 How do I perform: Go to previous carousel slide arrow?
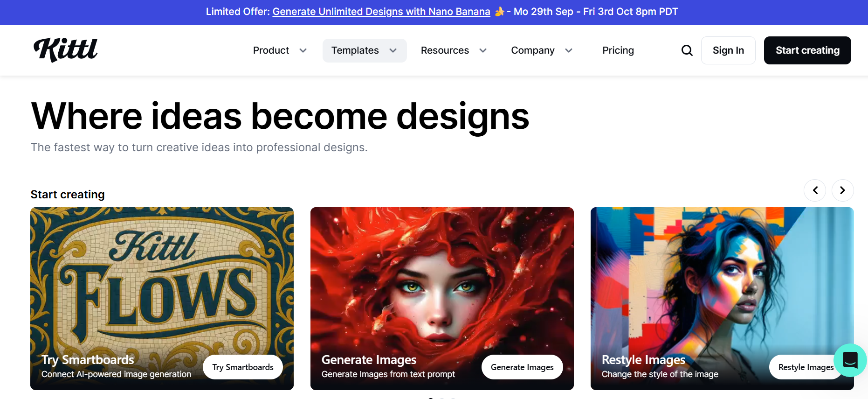pyautogui.click(x=815, y=190)
